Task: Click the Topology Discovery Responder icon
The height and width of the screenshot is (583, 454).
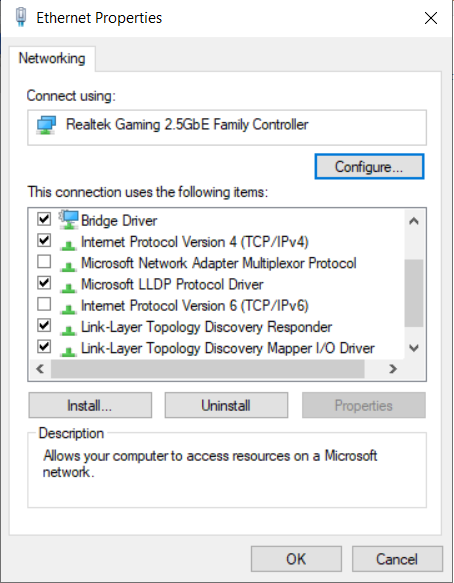Action: click(68, 329)
